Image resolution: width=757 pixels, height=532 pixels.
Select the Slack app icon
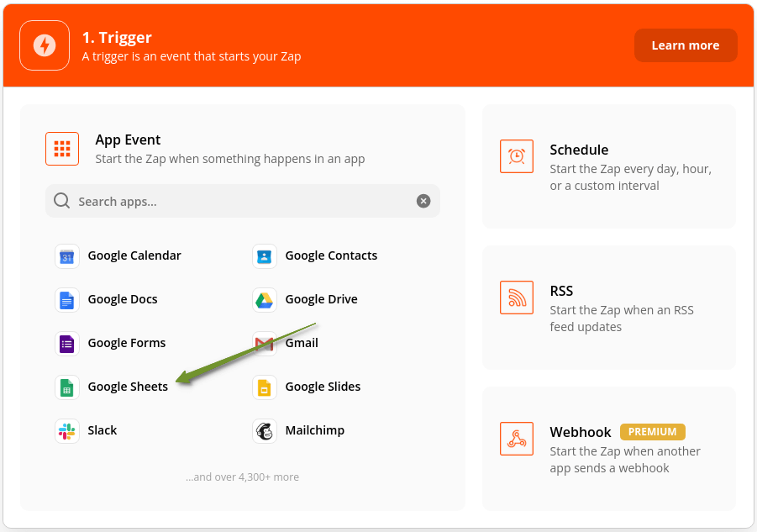[67, 430]
